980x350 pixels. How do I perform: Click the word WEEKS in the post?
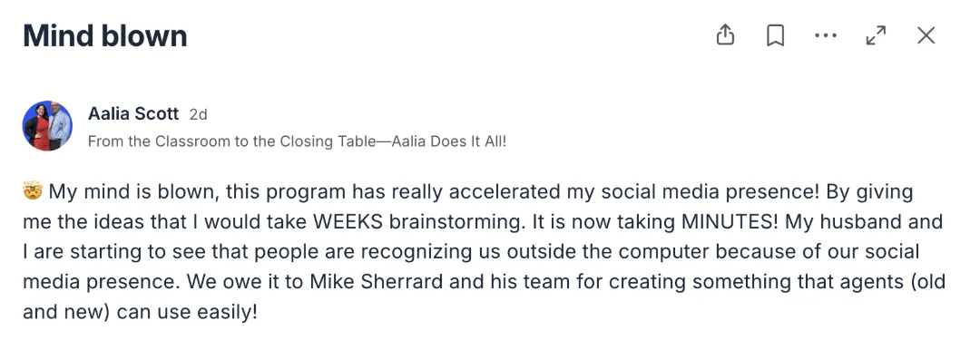[348, 222]
